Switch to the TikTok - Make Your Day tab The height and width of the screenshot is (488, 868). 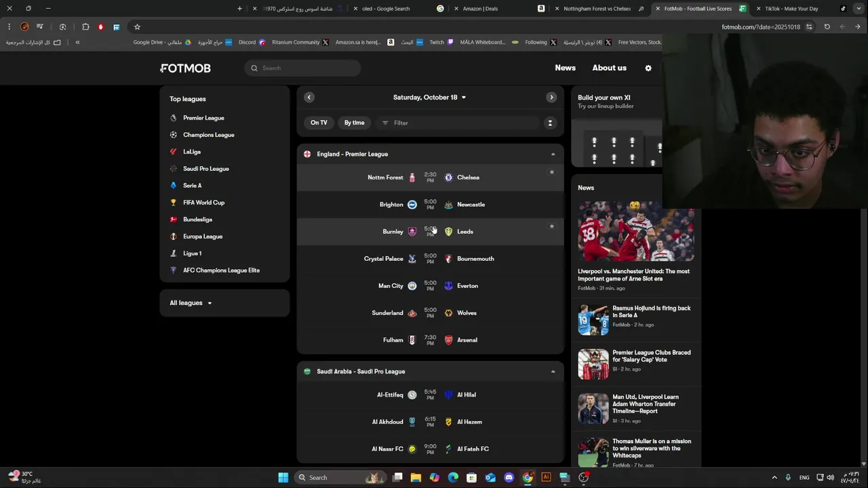pyautogui.click(x=802, y=9)
